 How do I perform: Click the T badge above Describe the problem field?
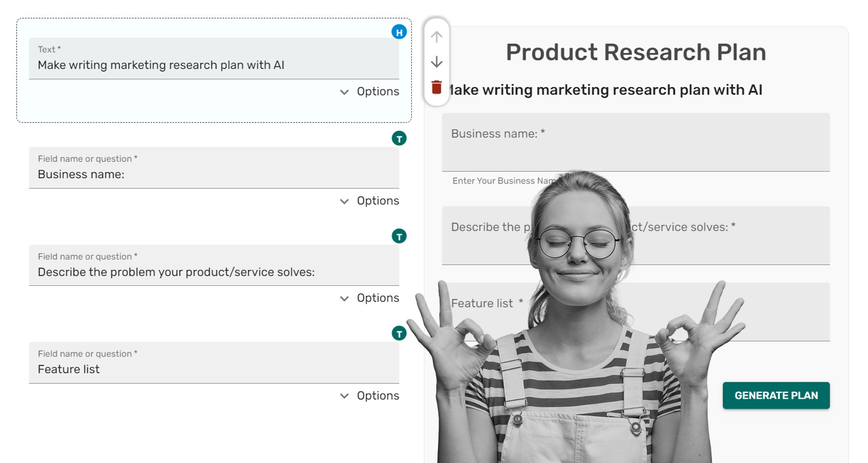[x=399, y=236]
